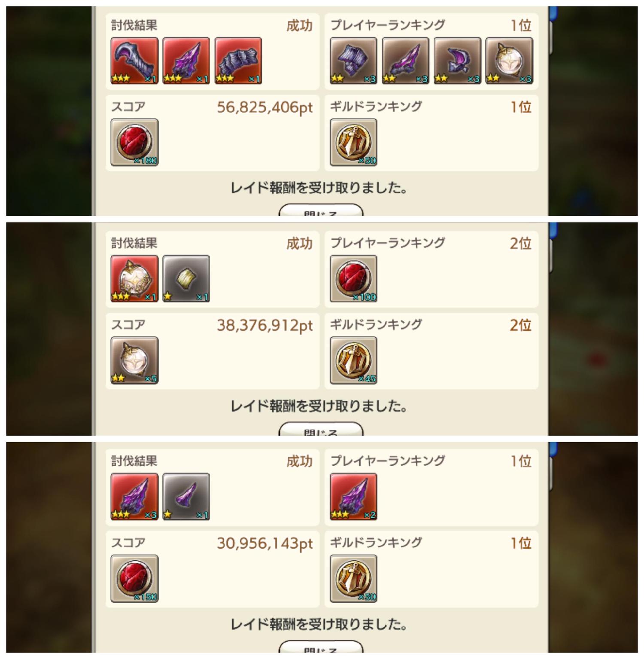The image size is (644, 659).
Task: Tap the 56,825,406pt score value
Action: point(265,107)
